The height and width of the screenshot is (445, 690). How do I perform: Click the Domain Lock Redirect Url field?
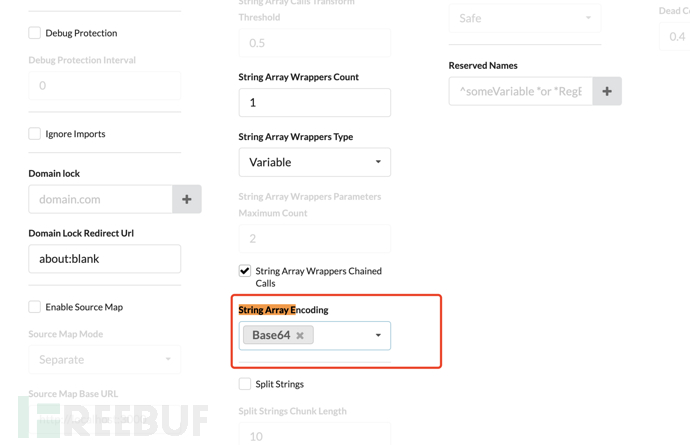tap(104, 259)
